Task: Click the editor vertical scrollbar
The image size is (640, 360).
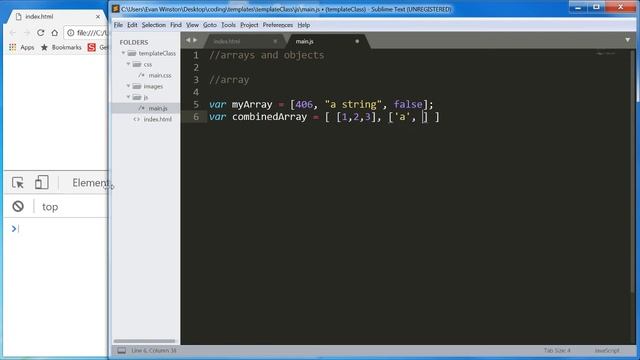Action: click(633, 171)
